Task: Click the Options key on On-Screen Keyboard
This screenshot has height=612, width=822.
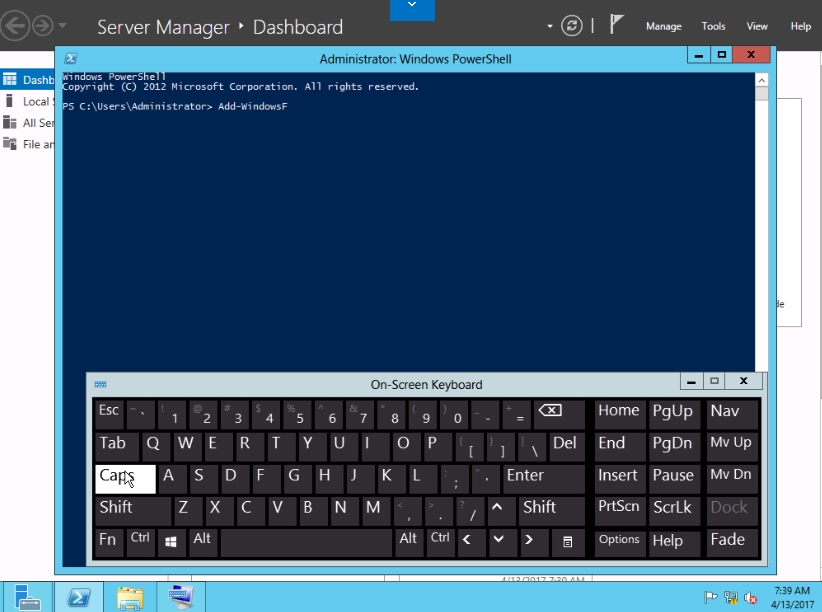Action: 619,541
